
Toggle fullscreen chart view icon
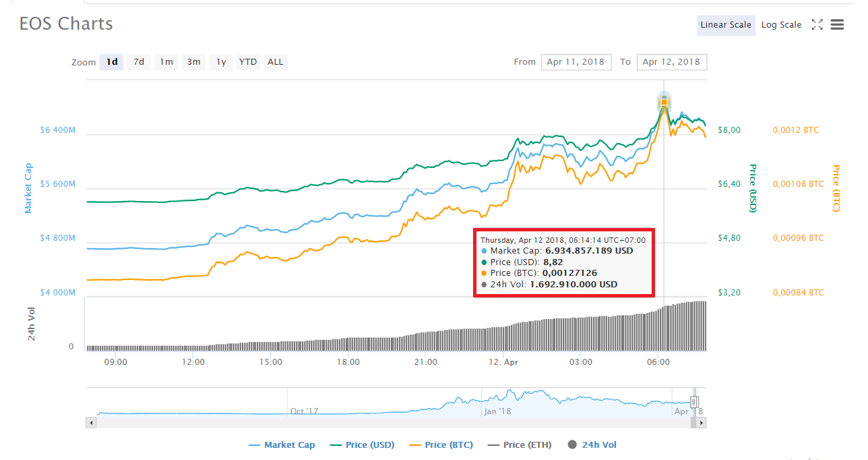[817, 25]
